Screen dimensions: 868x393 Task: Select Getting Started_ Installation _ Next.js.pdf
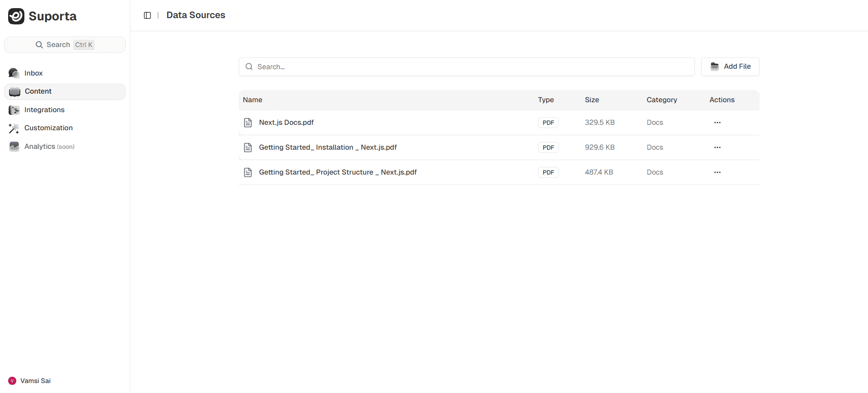tap(328, 147)
